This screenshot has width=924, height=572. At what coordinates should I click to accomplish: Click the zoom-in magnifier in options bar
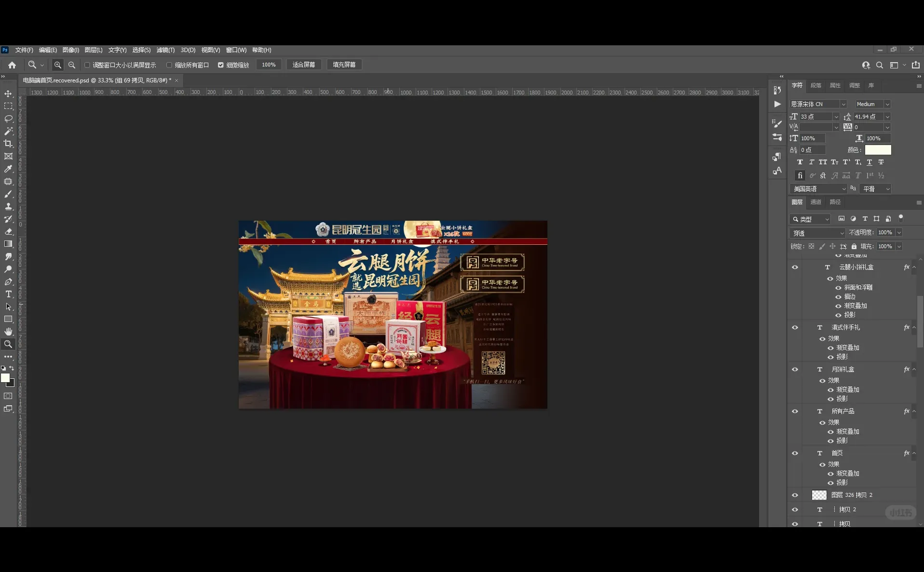[x=57, y=65]
